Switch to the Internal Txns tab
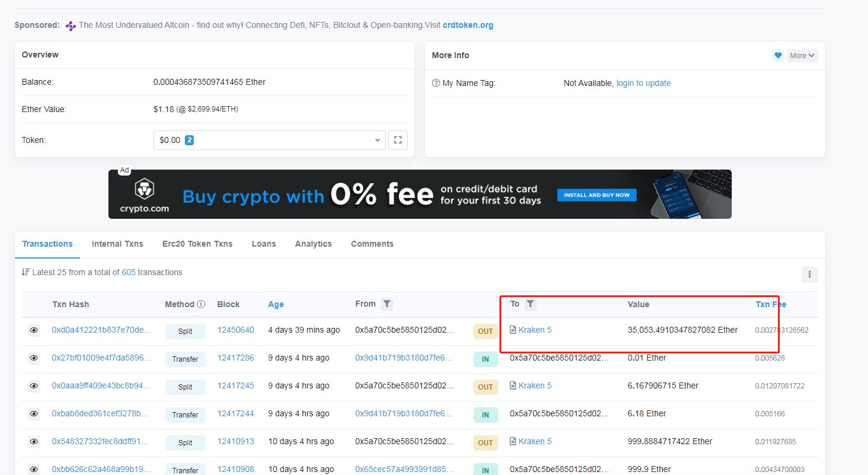868x475 pixels. coord(117,244)
